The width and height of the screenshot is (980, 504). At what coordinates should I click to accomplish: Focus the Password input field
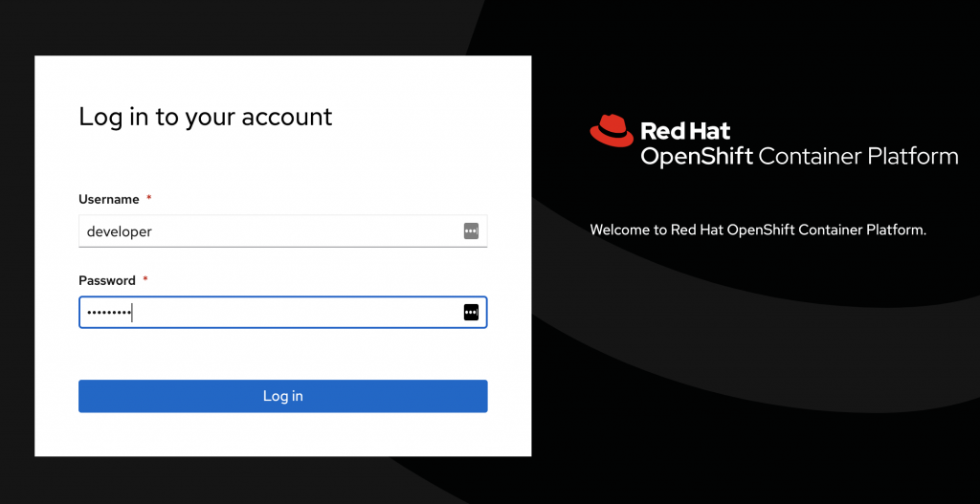coord(282,313)
